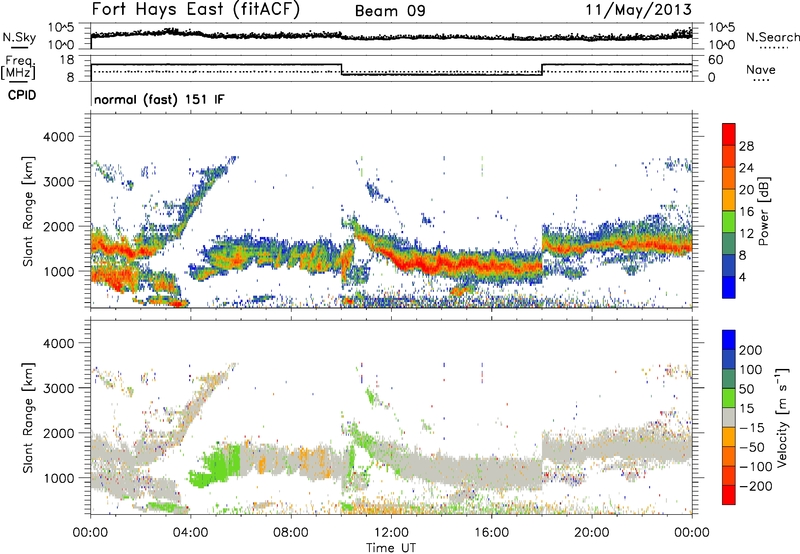Click the 12:00 time axis label

(x=391, y=533)
